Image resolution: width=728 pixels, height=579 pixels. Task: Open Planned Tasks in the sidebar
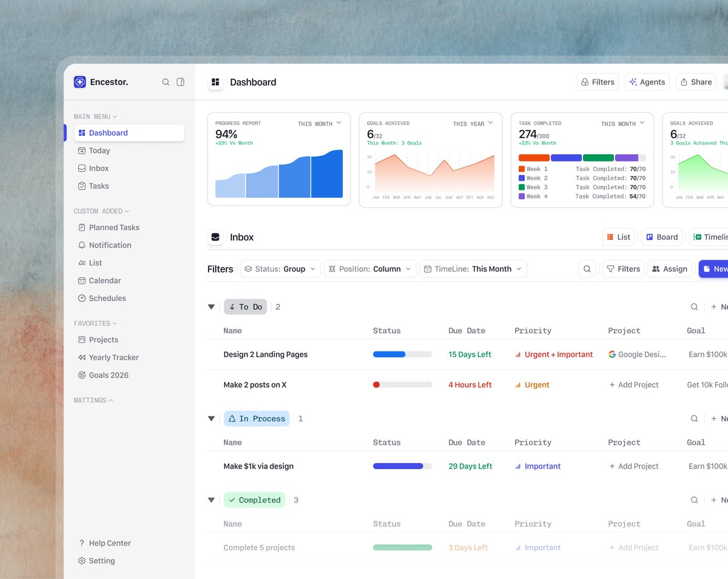[109, 228]
